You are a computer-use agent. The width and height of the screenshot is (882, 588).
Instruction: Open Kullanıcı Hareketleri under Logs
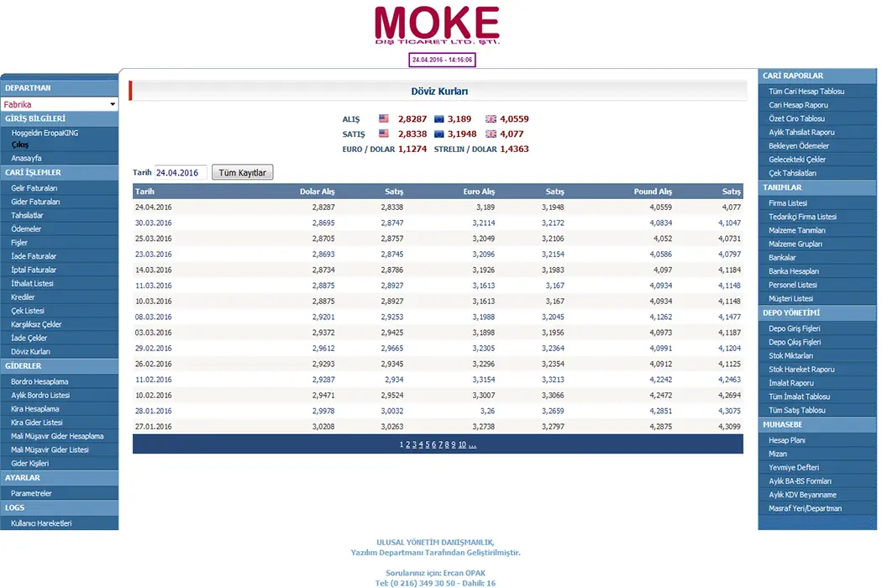pos(41,523)
